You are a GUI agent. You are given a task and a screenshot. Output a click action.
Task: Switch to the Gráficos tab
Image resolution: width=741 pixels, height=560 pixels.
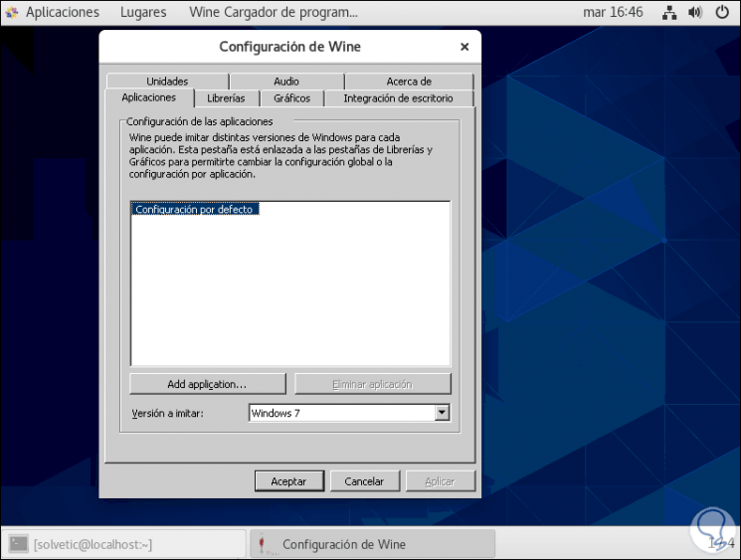pyautogui.click(x=292, y=98)
